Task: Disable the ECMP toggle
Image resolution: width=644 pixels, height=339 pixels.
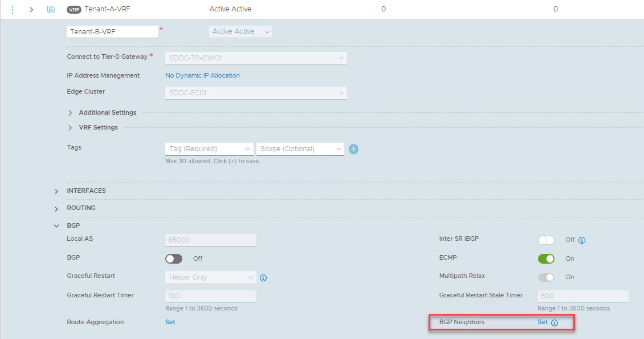Action: click(546, 259)
